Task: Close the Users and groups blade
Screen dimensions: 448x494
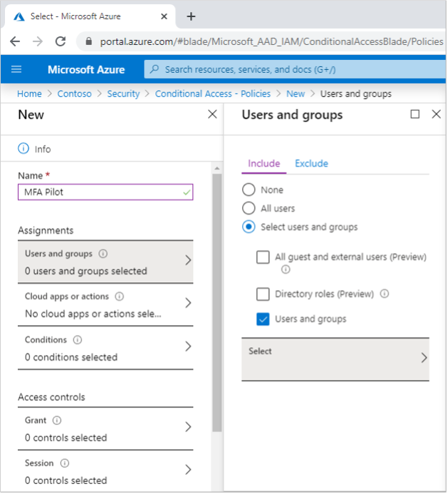Action: [x=436, y=114]
